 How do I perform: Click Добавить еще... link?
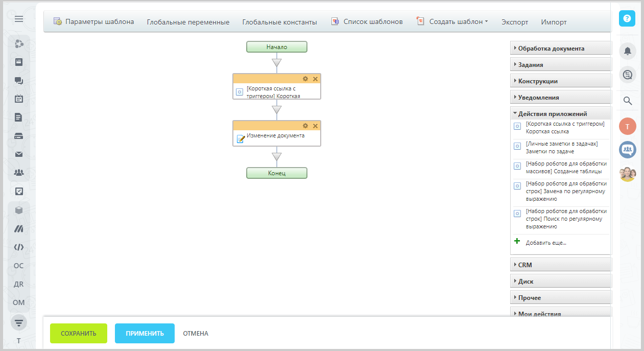pyautogui.click(x=546, y=243)
